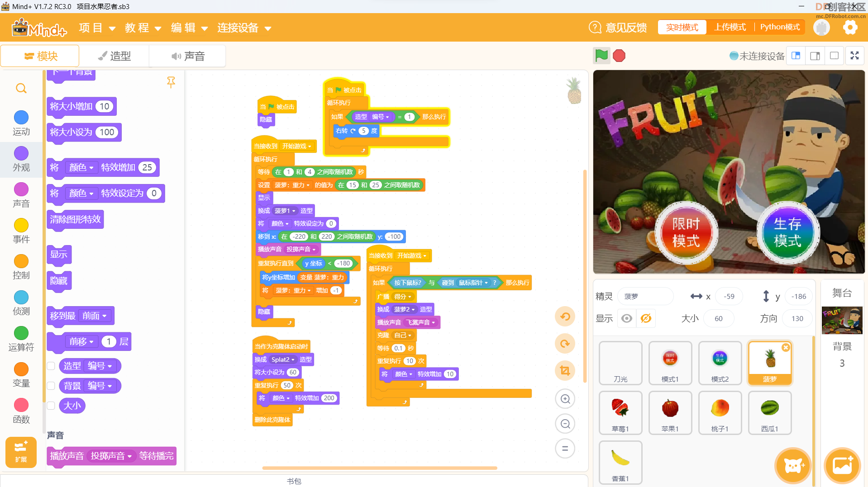
Task: Click 未连接设备 connection status
Action: tap(757, 56)
